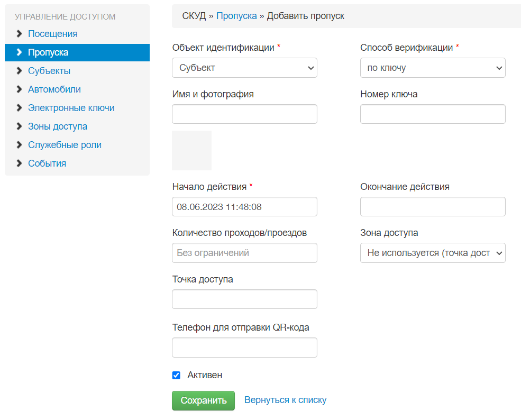
Task: Click chevron icon beside Зоны доступа
Action: (x=19, y=126)
